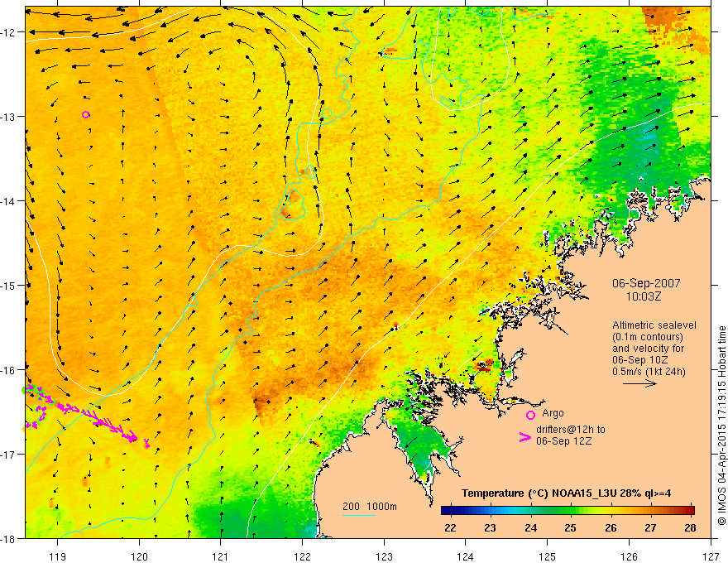Click the Argo legend circle symbol

pos(530,416)
